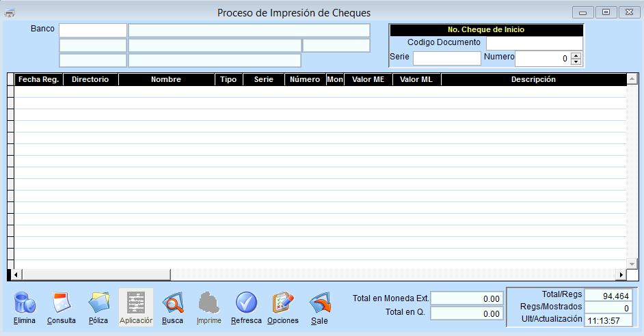Click the Valor ML column header

pyautogui.click(x=416, y=80)
